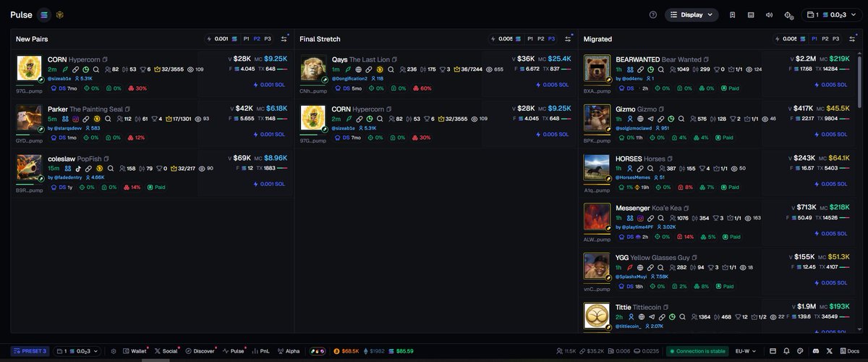
Task: Click the TikTok icon on the coleslaw row
Action: point(78,168)
